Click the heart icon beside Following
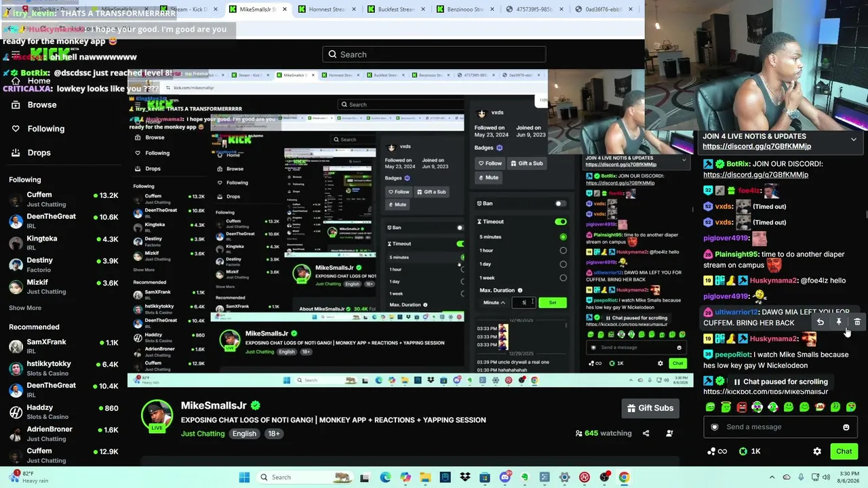This screenshot has width=868, height=488. coord(16,129)
